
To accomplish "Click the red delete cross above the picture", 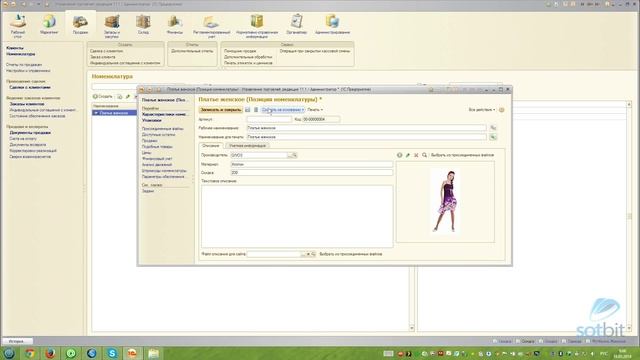I will click(x=416, y=155).
